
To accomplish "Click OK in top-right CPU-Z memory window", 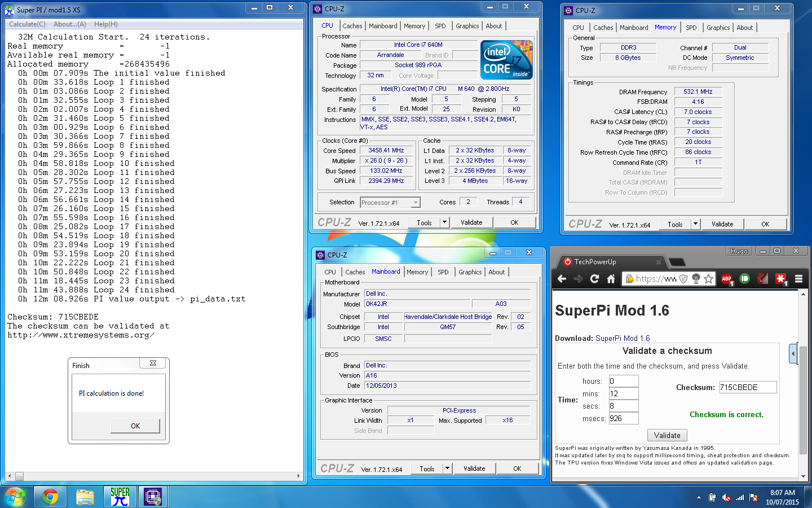I will 765,224.
